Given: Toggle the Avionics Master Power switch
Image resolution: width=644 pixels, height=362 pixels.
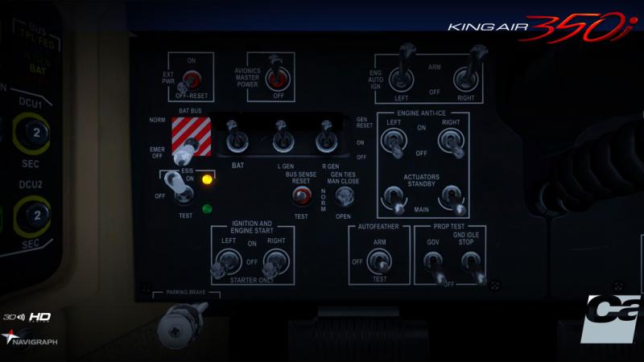Looking at the screenshot, I should click(x=277, y=76).
